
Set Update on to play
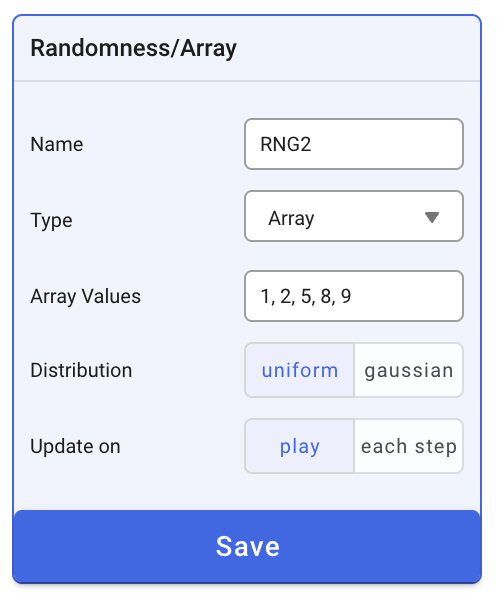[x=299, y=446]
